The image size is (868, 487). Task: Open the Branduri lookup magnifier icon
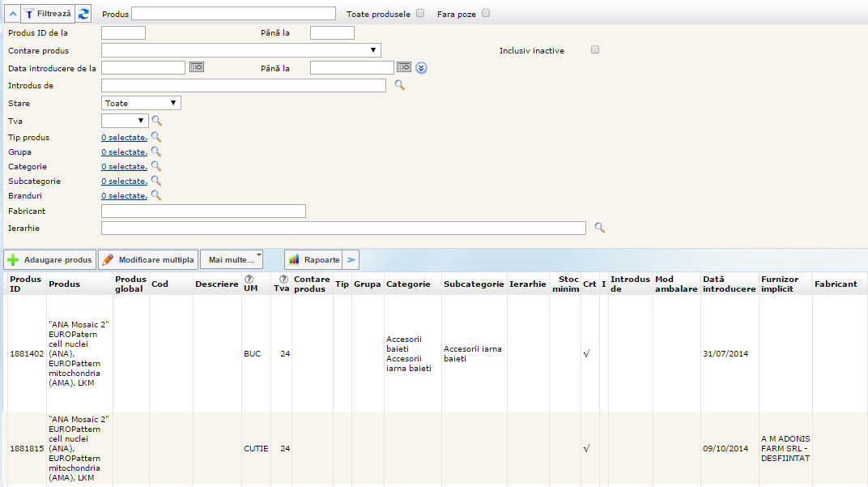coord(156,195)
